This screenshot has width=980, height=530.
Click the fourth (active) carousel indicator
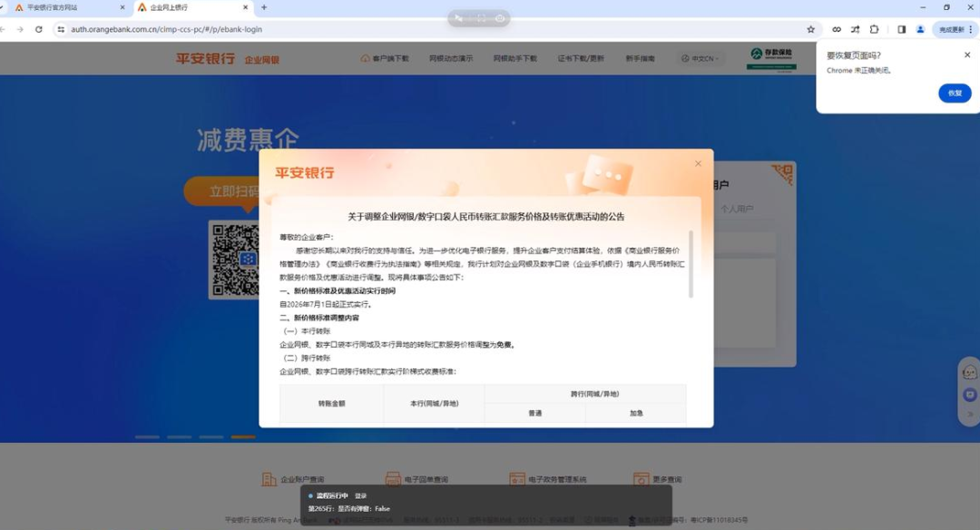pyautogui.click(x=243, y=437)
